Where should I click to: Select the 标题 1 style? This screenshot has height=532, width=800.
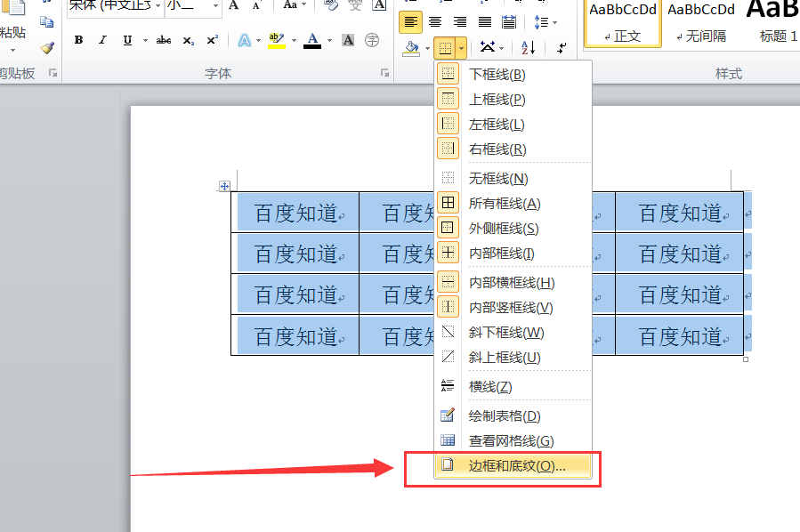(772, 23)
